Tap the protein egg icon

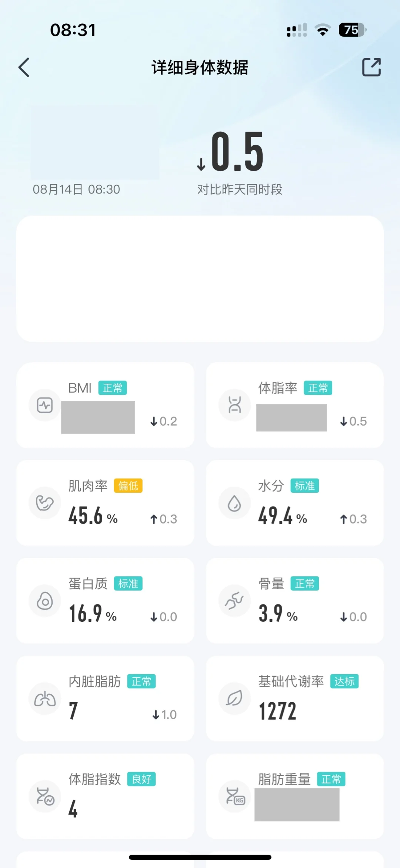click(45, 601)
